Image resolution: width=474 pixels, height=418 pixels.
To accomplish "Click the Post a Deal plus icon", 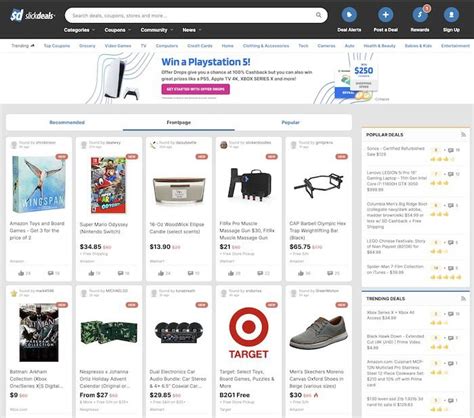I will pos(385,15).
